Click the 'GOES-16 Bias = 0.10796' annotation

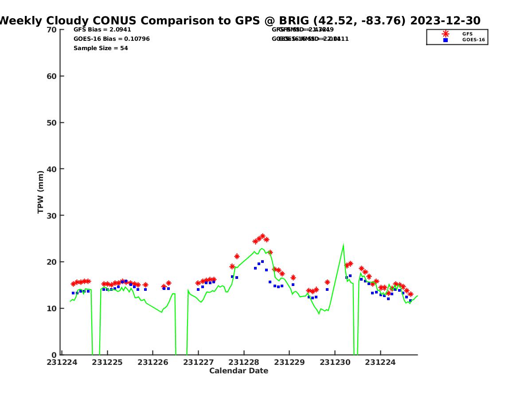112,39
